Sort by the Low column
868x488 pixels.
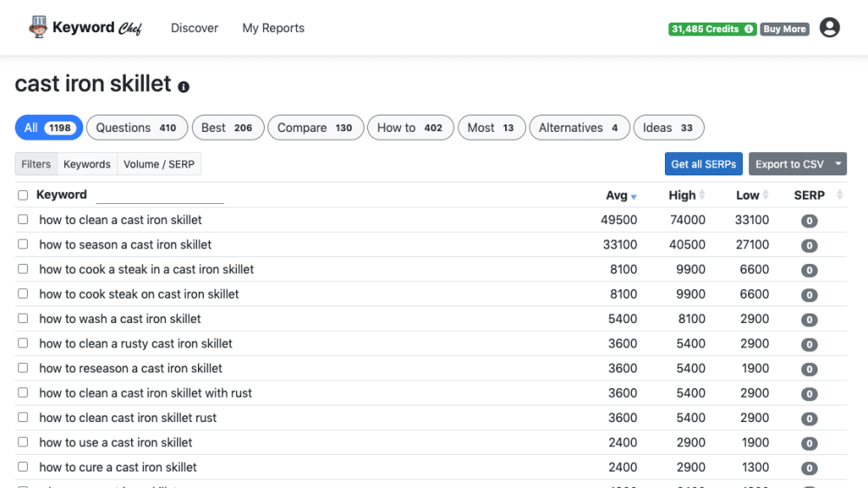coord(753,195)
